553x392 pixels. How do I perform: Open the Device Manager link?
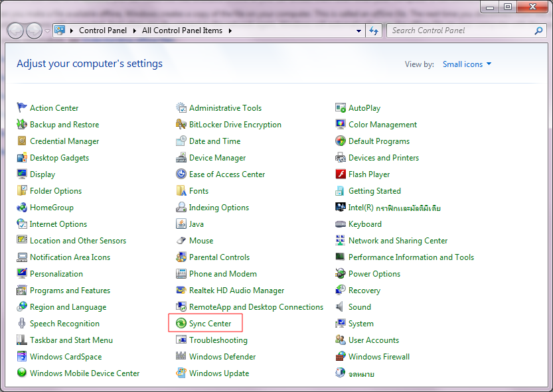click(x=217, y=158)
